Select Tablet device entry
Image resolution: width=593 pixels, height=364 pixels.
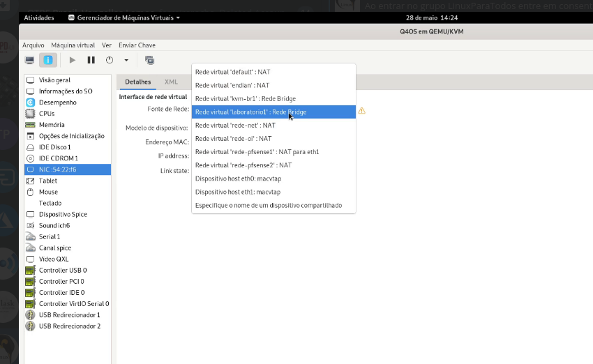click(68, 181)
